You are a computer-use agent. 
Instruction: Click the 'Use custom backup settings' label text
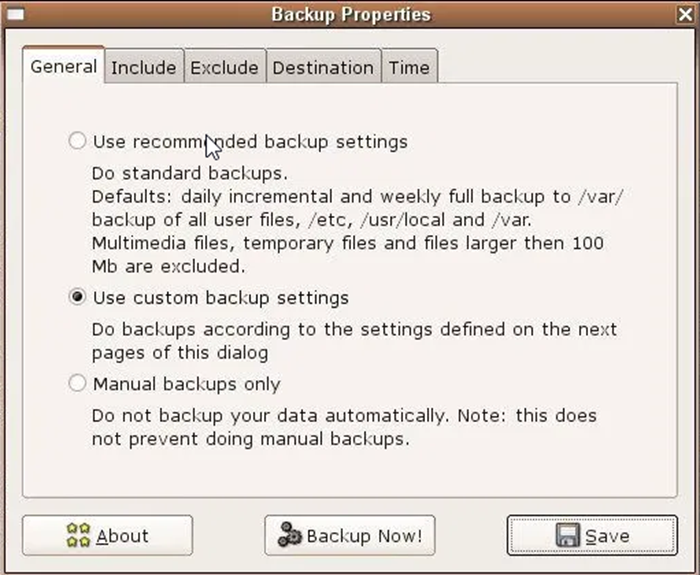tap(221, 298)
